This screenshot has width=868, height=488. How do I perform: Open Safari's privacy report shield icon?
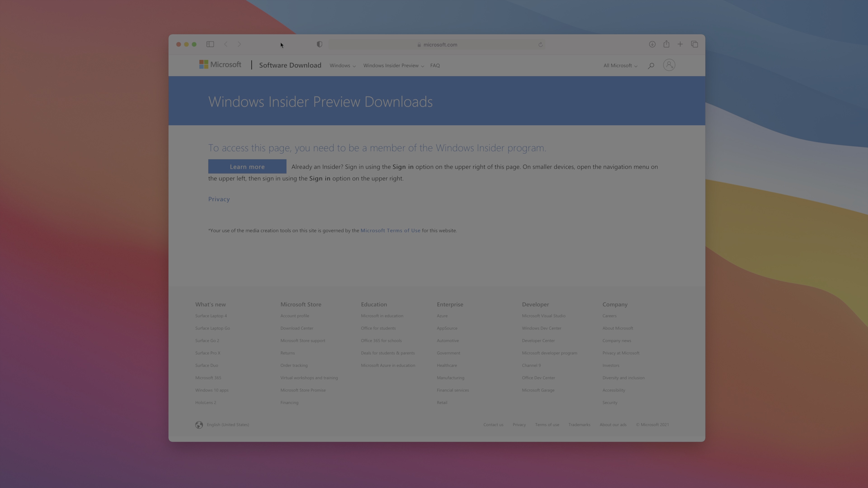coord(319,44)
